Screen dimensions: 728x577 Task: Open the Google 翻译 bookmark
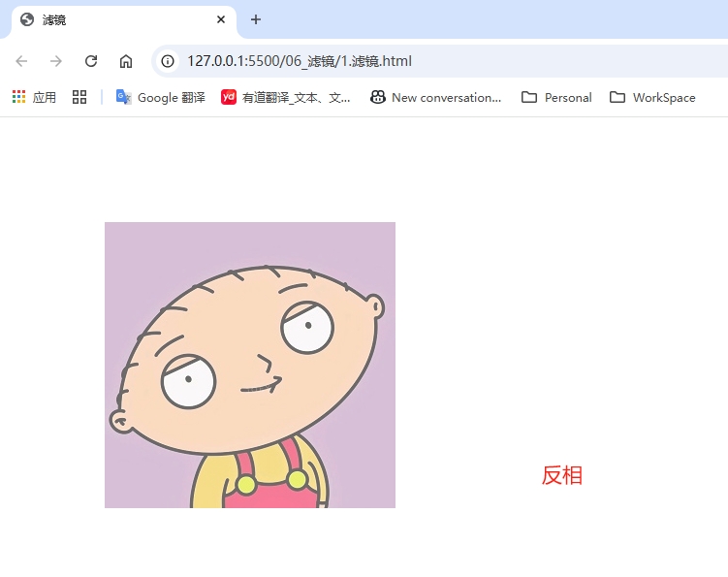click(161, 98)
